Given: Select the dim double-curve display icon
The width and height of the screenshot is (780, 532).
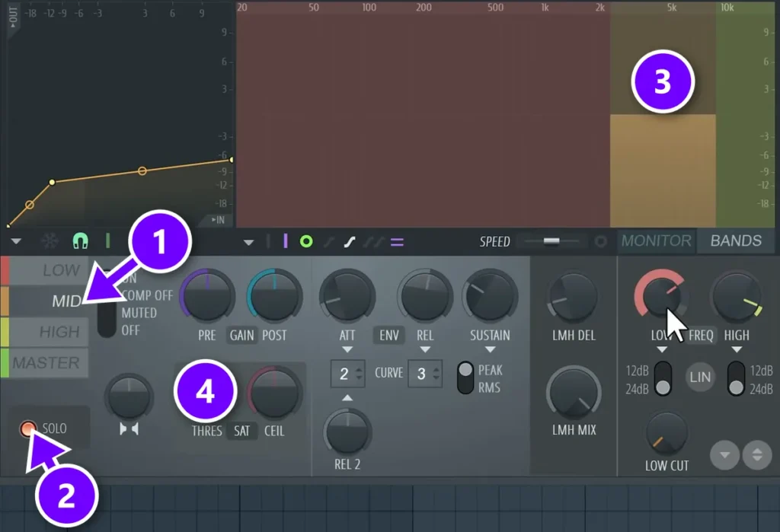Looking at the screenshot, I should coord(374,242).
